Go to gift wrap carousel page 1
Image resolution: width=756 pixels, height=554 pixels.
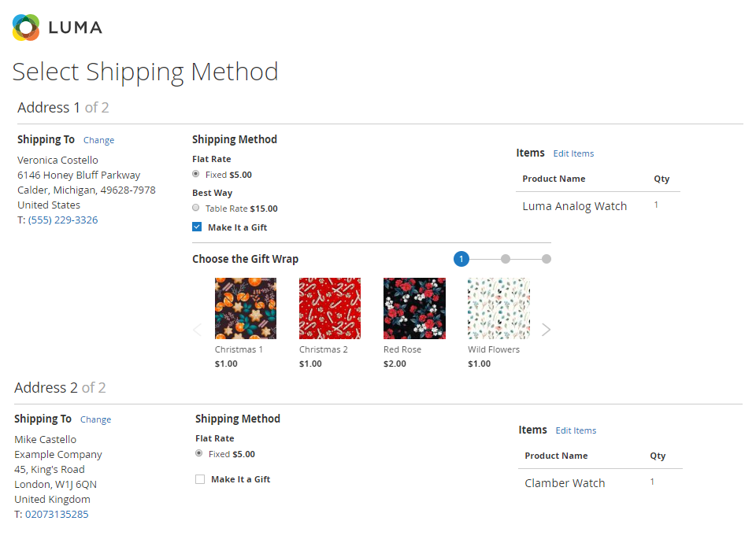tap(461, 259)
